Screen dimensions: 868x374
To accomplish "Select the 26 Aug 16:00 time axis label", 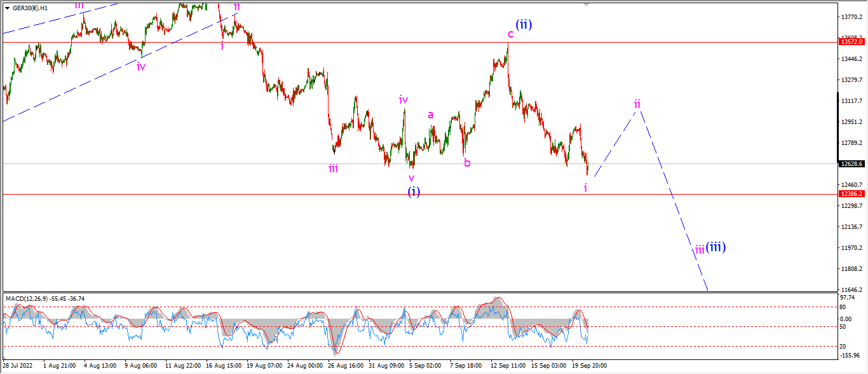I will coord(346,366).
